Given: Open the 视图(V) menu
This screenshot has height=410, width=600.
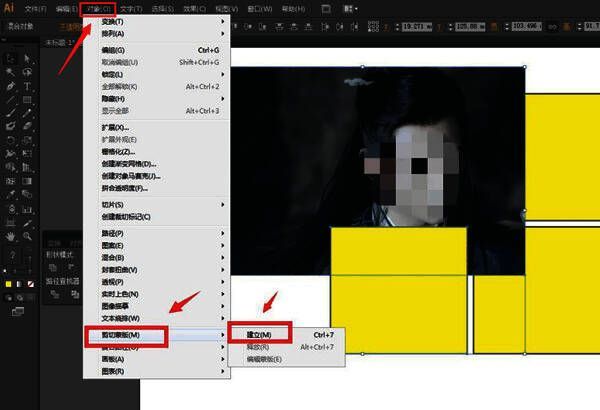Looking at the screenshot, I should [x=226, y=9].
